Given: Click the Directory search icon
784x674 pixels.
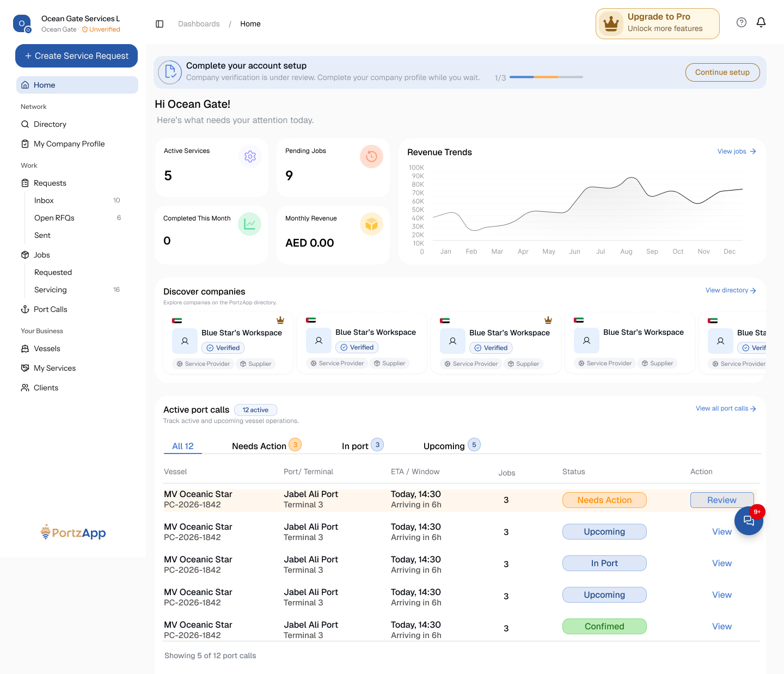Looking at the screenshot, I should (x=25, y=124).
